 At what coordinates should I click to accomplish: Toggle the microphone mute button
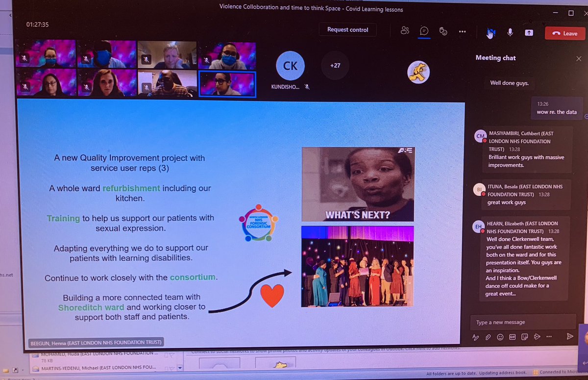coord(510,32)
